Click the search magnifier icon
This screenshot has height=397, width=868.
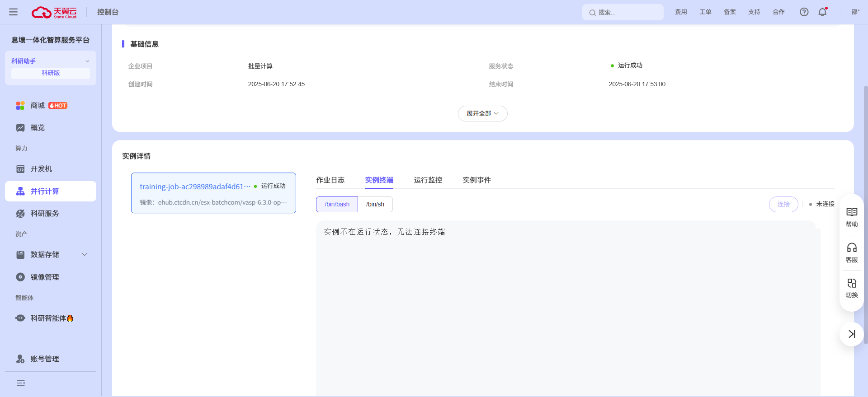(592, 13)
